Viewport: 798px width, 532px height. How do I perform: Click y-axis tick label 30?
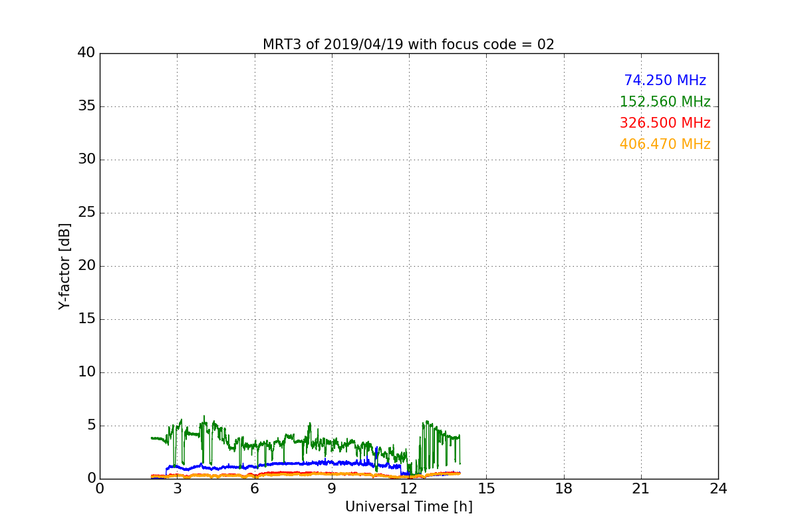(x=86, y=160)
